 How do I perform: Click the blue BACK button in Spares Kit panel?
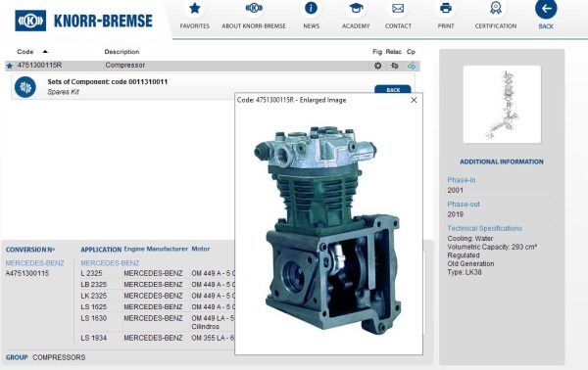coord(393,90)
